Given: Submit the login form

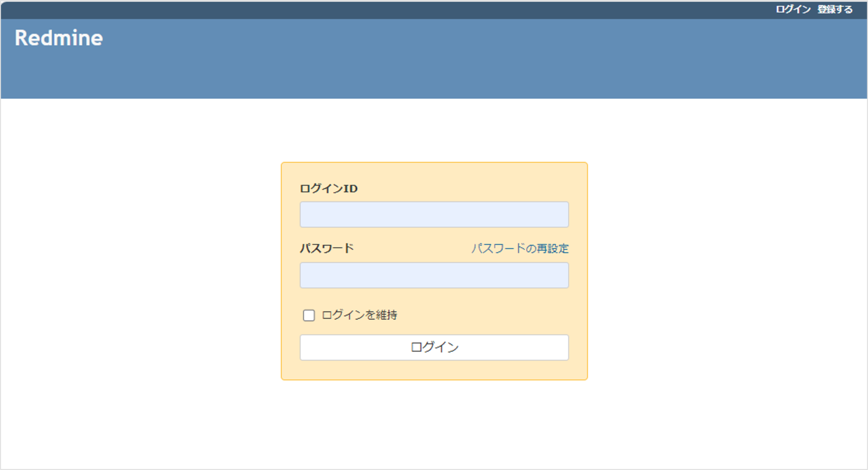Looking at the screenshot, I should (x=434, y=347).
